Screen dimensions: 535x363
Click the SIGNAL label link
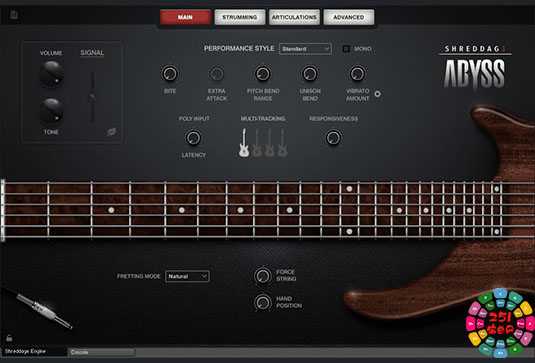(x=92, y=53)
